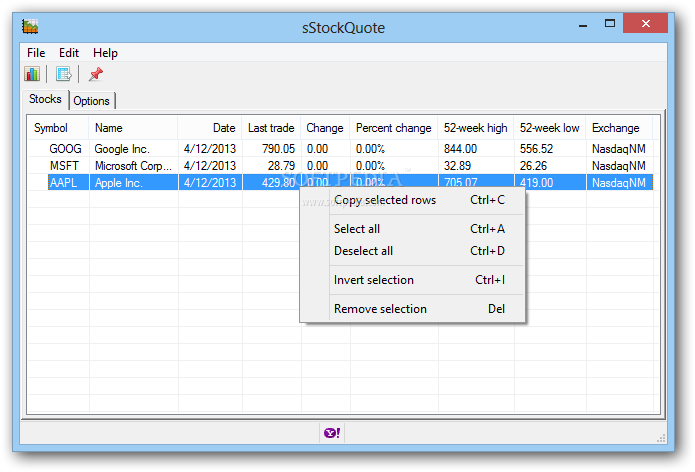Image resolution: width=695 pixels, height=472 pixels.
Task: Sort by the Date column header
Action: tap(210, 128)
